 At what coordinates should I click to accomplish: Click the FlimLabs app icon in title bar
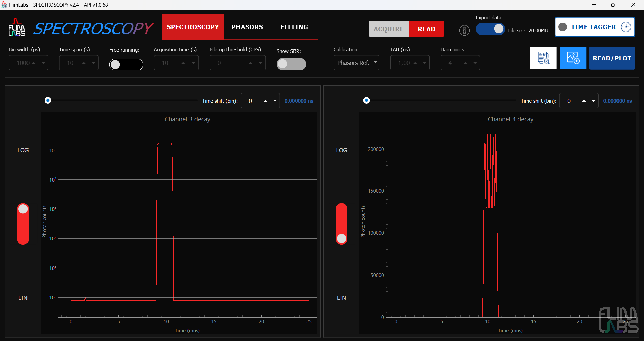pos(4,5)
